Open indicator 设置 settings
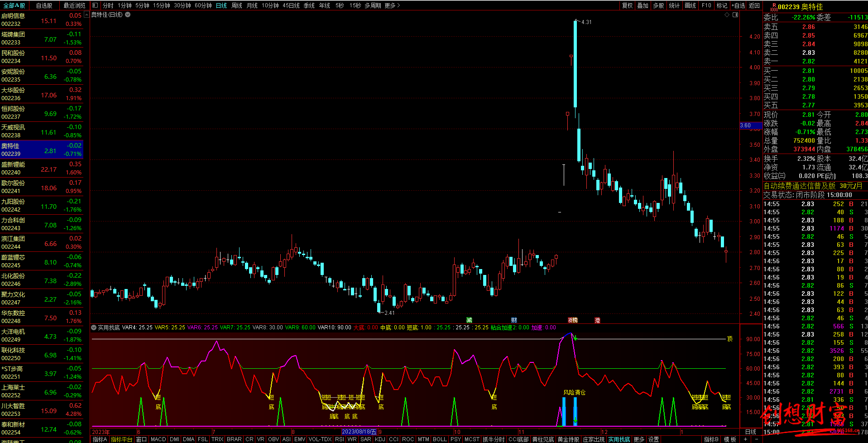The width and height of the screenshot is (868, 443). 653,439
